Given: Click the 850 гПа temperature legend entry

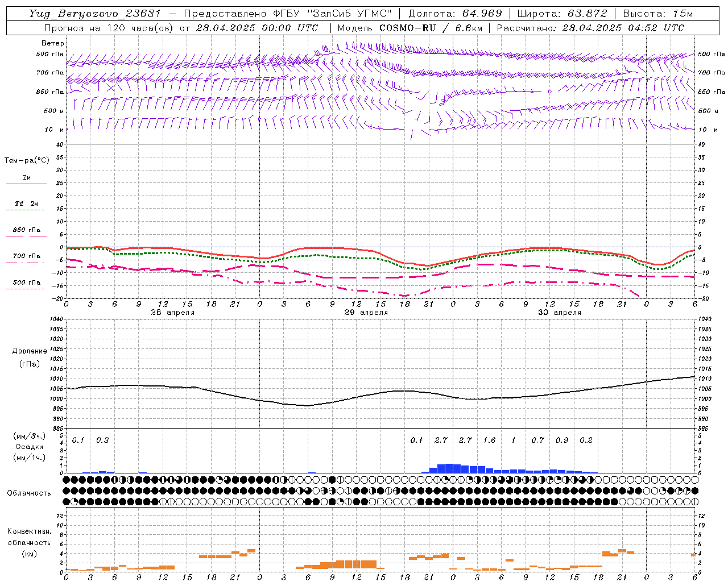Looking at the screenshot, I should (27, 230).
